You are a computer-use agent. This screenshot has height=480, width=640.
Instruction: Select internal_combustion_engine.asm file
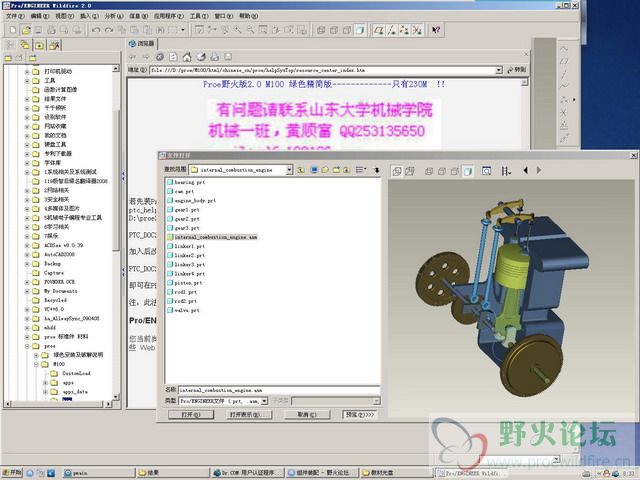212,237
